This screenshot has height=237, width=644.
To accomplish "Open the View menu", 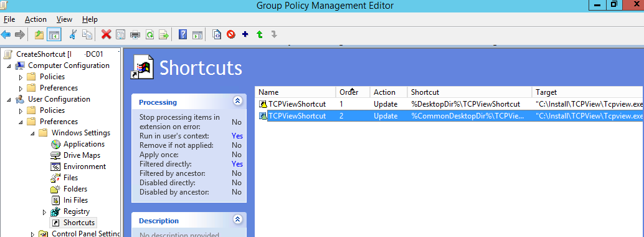I will pyautogui.click(x=65, y=19).
